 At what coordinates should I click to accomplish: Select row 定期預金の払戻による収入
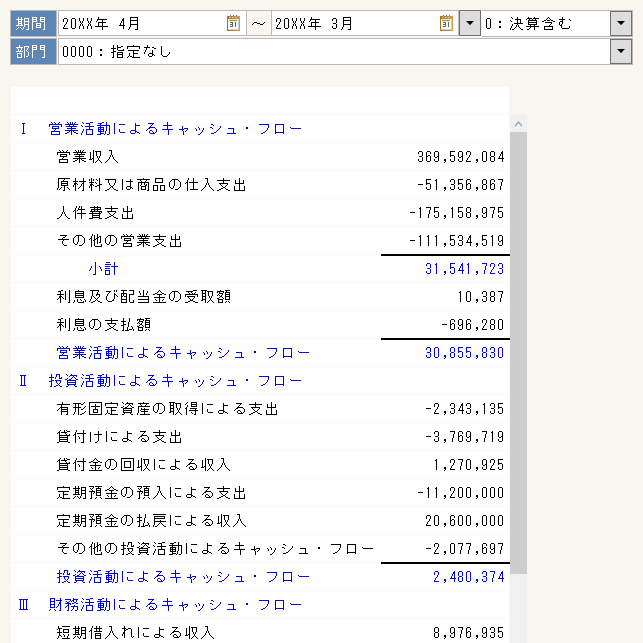tap(260, 521)
